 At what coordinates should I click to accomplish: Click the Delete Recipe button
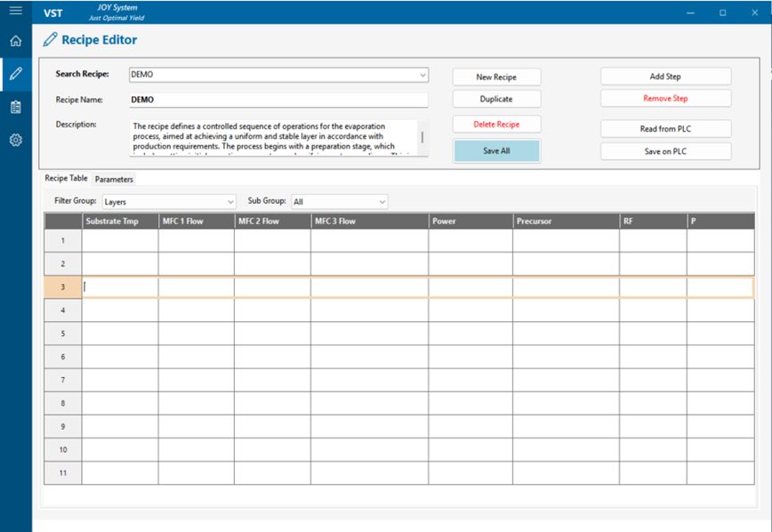496,125
